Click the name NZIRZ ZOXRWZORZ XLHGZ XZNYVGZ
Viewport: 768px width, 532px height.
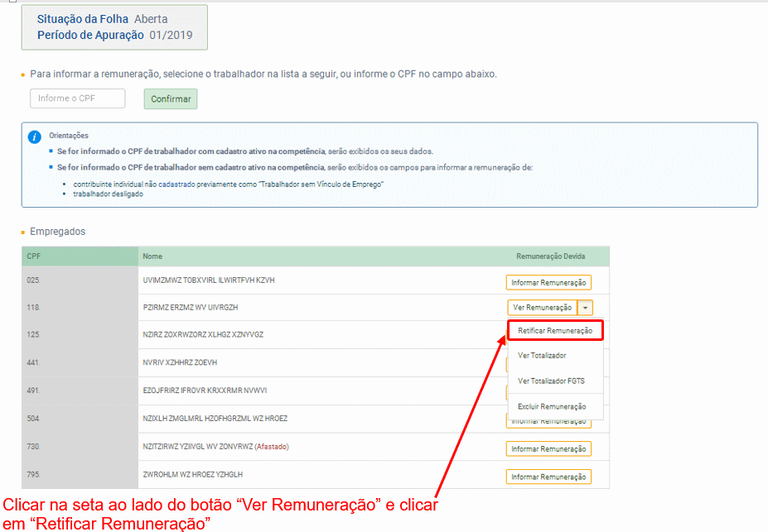(203, 335)
